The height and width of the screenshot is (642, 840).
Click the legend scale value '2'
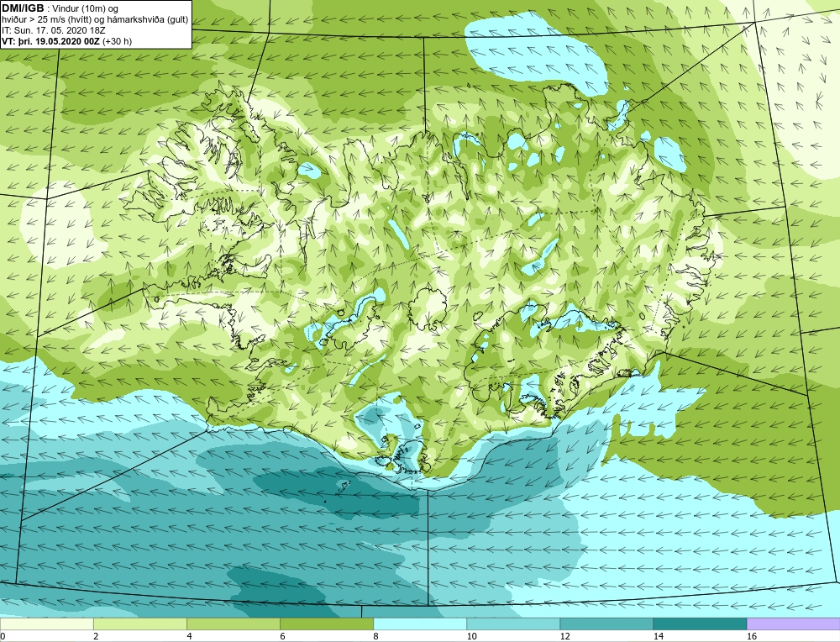coord(96,637)
